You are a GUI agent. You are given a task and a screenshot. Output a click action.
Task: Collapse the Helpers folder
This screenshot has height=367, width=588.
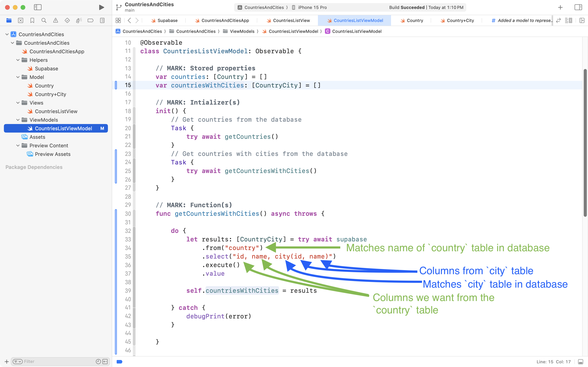tap(18, 60)
